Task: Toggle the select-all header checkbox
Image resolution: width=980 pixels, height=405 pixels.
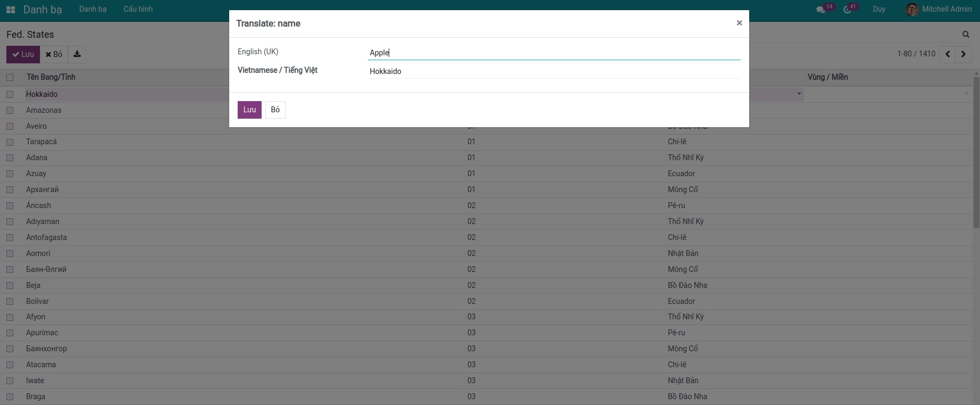Action: 10,77
